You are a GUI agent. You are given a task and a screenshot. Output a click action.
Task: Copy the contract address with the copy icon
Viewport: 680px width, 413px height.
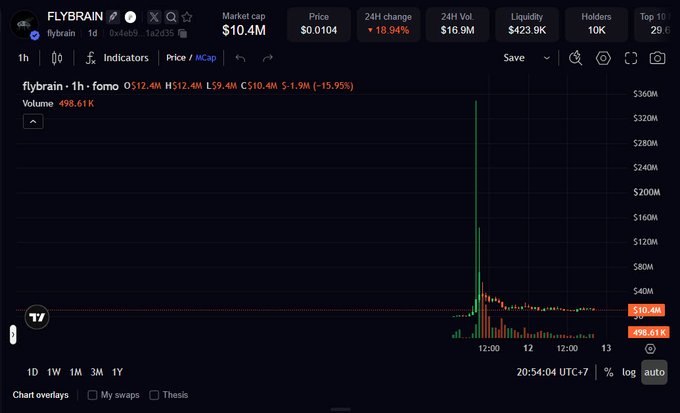[x=183, y=33]
